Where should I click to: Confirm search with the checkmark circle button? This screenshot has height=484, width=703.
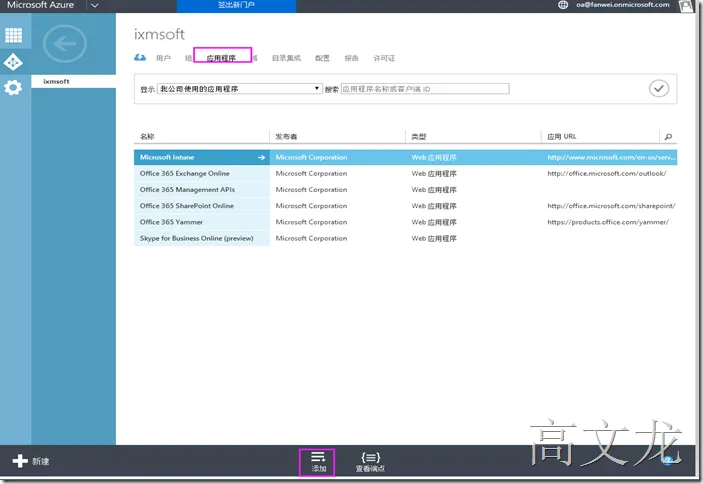click(x=659, y=88)
